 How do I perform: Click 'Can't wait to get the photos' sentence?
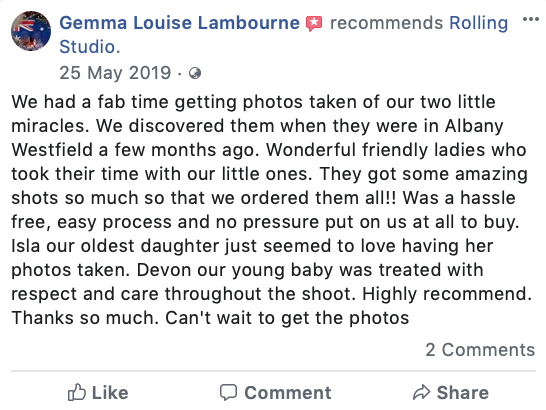point(287,318)
